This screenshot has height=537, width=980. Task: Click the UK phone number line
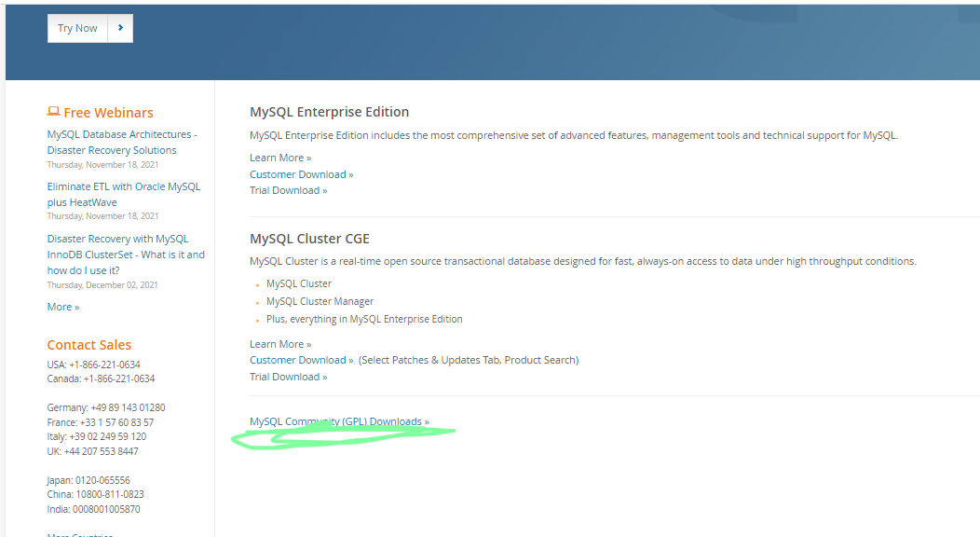(x=92, y=451)
